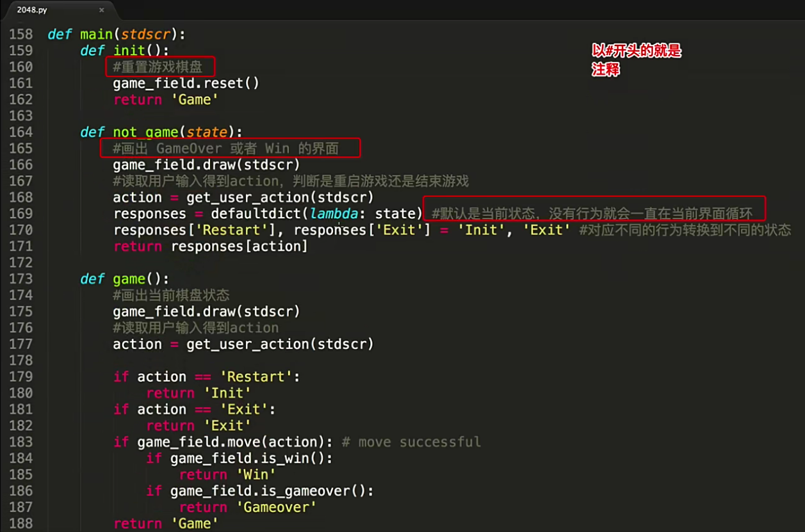Click the comment on line 167
Screen dimensions: 805x532
(291, 181)
